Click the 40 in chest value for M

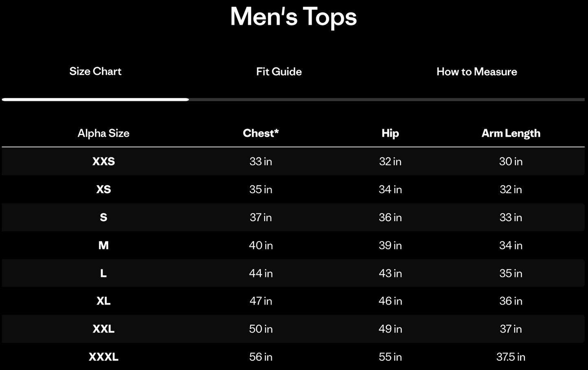tap(260, 245)
